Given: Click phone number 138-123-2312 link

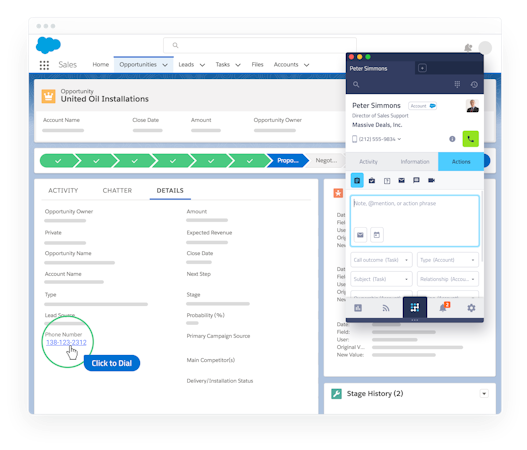Looking at the screenshot, I should click(66, 342).
